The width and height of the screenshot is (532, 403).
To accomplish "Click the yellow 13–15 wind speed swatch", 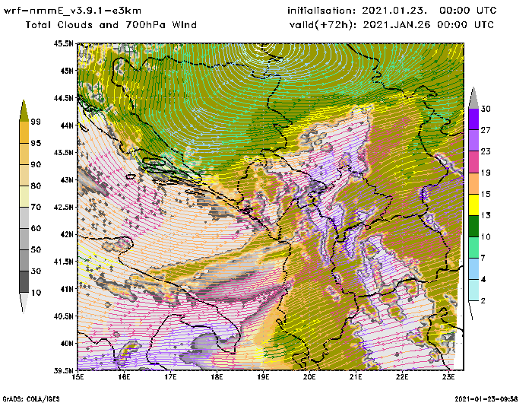I will 473,205.
